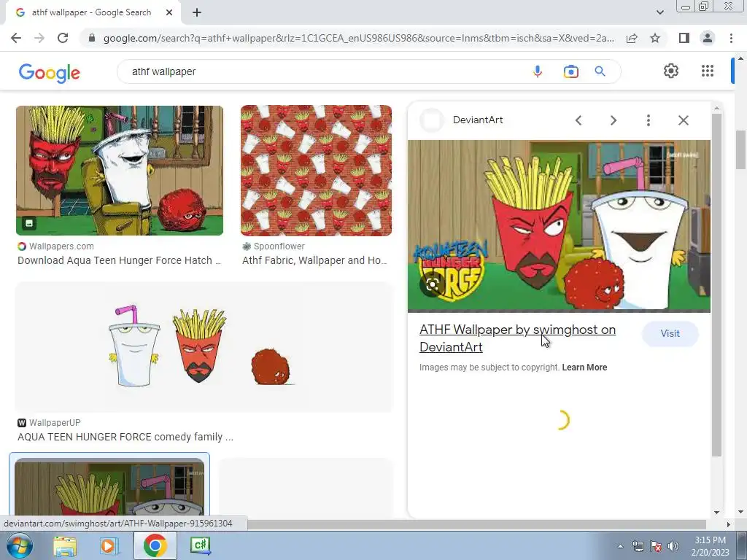Click the large DeviantArt preview image

click(559, 226)
